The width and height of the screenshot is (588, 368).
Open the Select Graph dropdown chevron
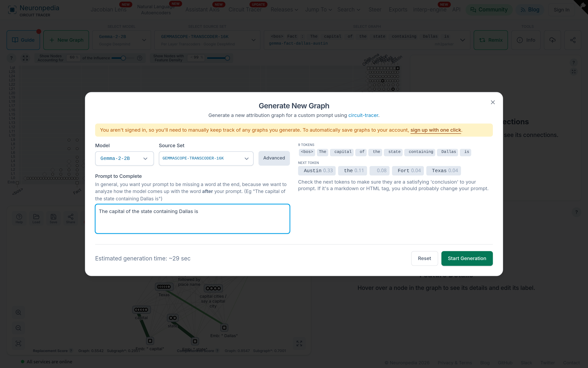(x=463, y=40)
